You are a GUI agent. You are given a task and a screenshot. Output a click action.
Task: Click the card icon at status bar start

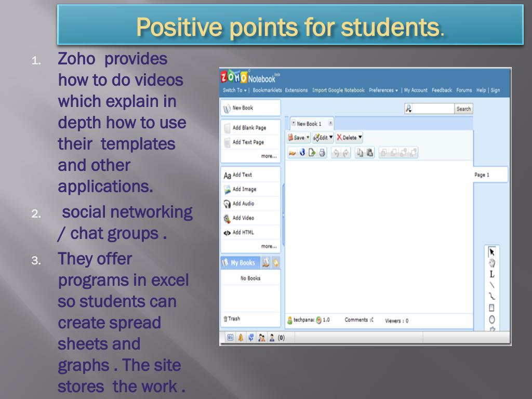click(x=230, y=337)
